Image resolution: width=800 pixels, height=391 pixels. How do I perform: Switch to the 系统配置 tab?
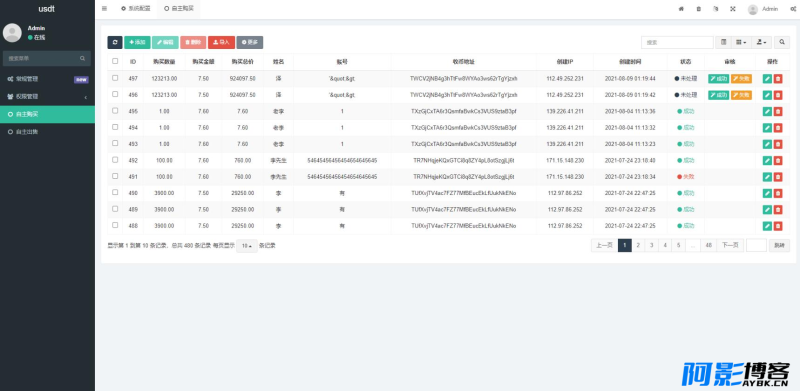[135, 9]
